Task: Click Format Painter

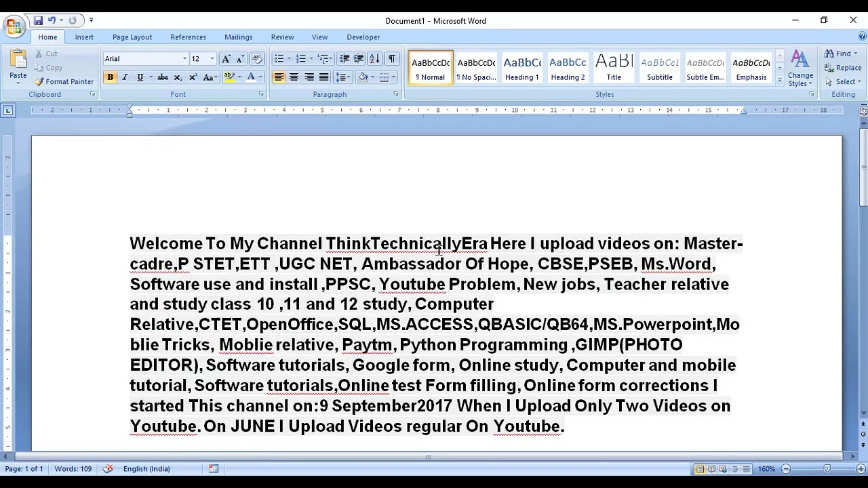Action: click(64, 81)
